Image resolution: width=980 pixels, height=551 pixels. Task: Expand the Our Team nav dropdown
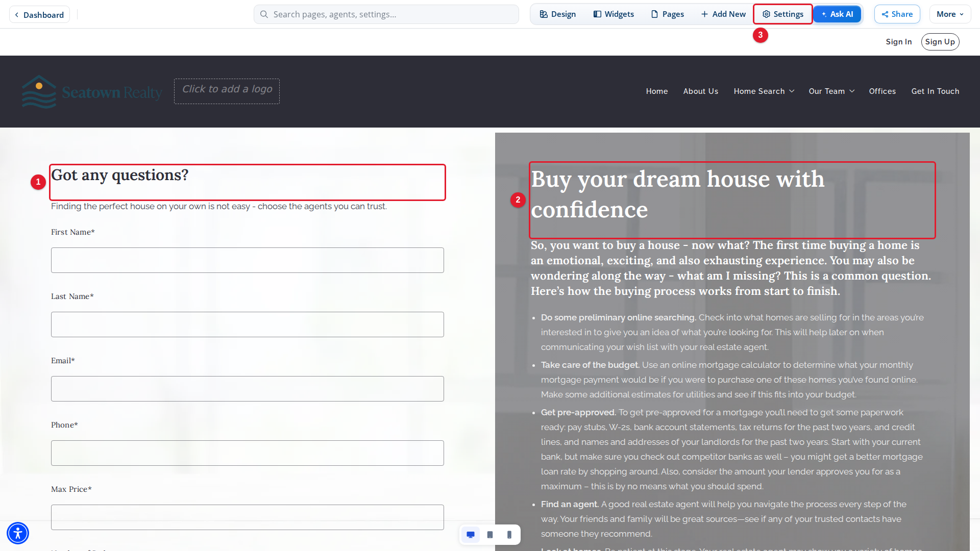831,91
